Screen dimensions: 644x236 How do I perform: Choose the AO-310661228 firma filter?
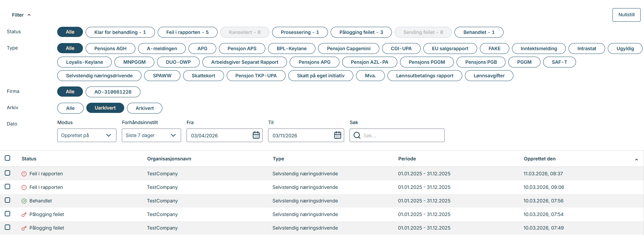click(x=113, y=92)
